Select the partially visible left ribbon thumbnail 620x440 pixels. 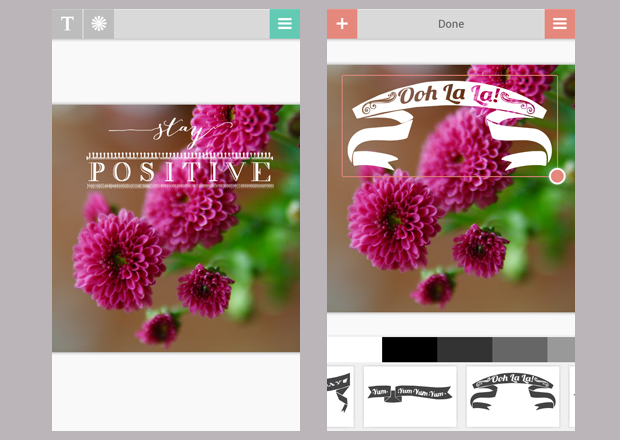(x=340, y=396)
